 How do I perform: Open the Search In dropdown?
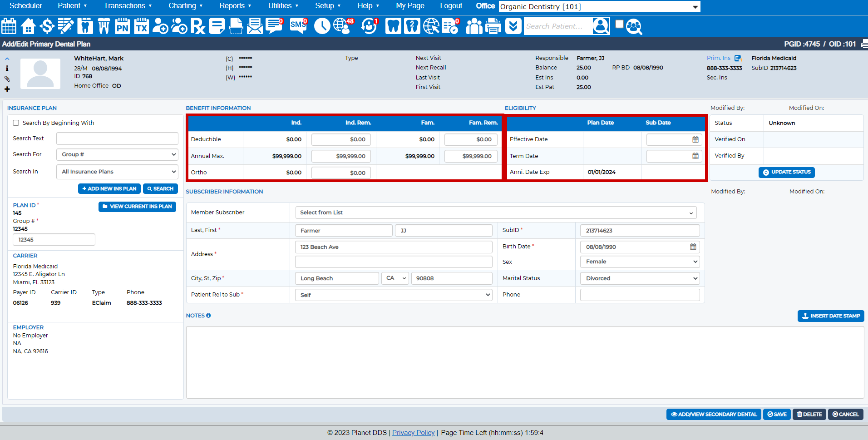point(117,172)
